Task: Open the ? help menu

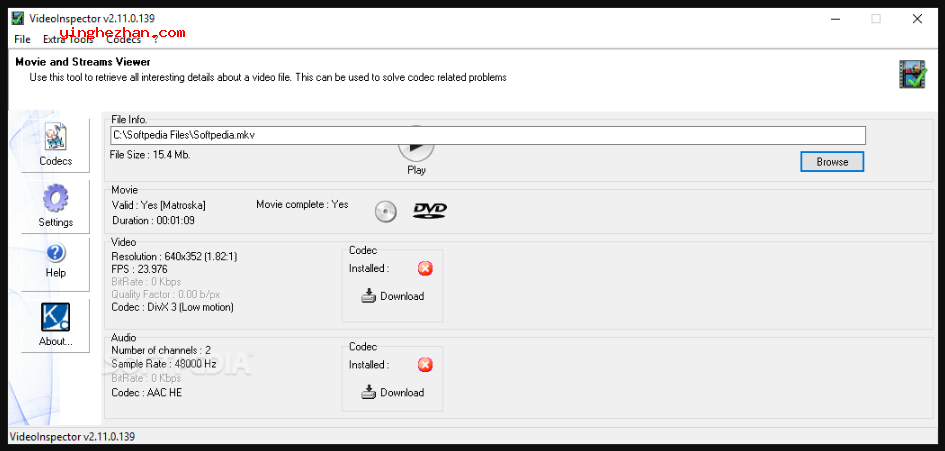Action: point(155,39)
